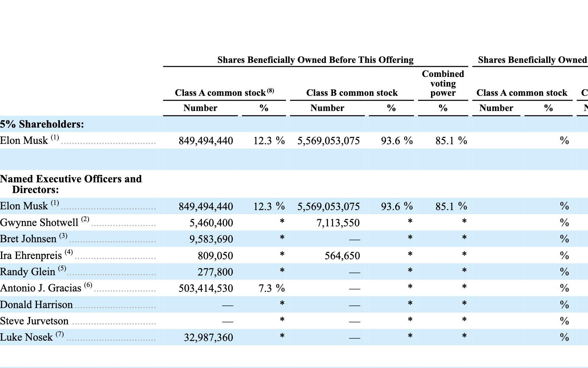Select "5,569,053,075" in the Named Executive Officers section
This screenshot has height=368, width=588.
(329, 206)
